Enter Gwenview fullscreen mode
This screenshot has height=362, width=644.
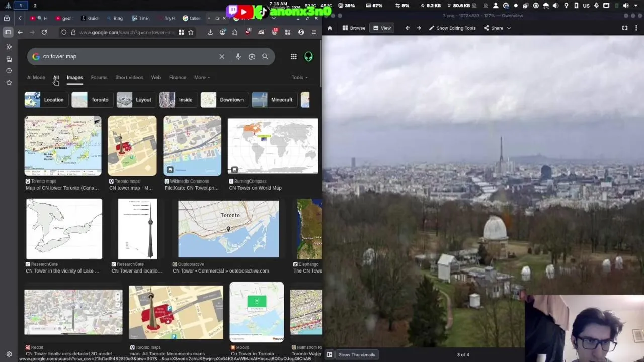(x=625, y=28)
